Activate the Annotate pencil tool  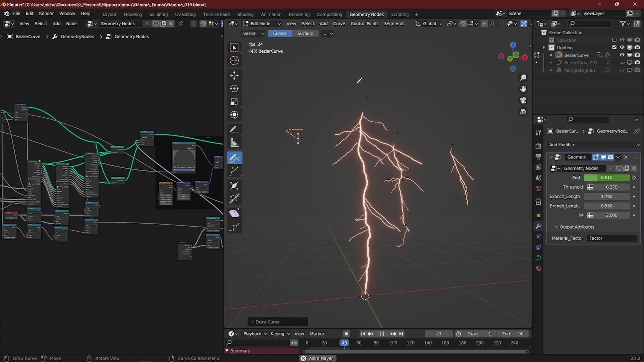(x=234, y=129)
